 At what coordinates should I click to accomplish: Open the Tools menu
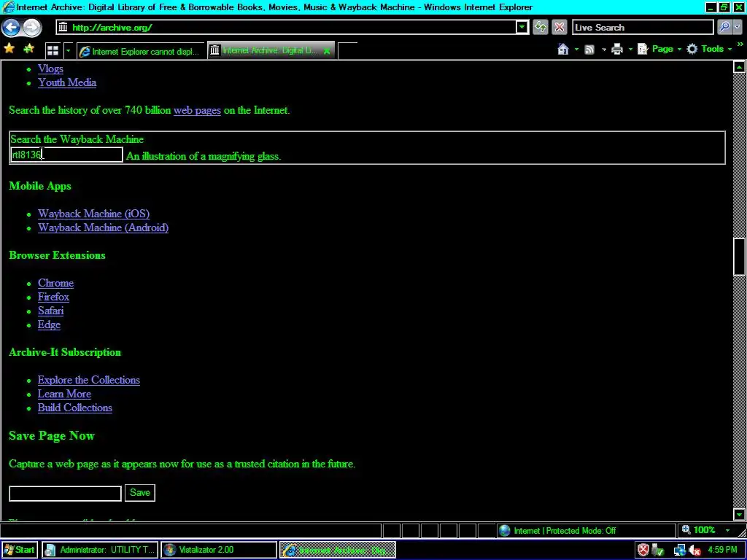709,49
